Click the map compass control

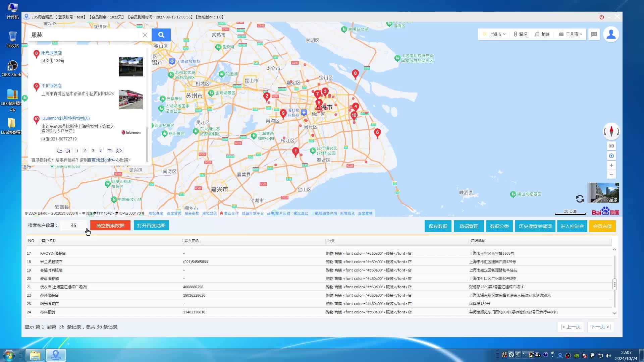pos(611,131)
